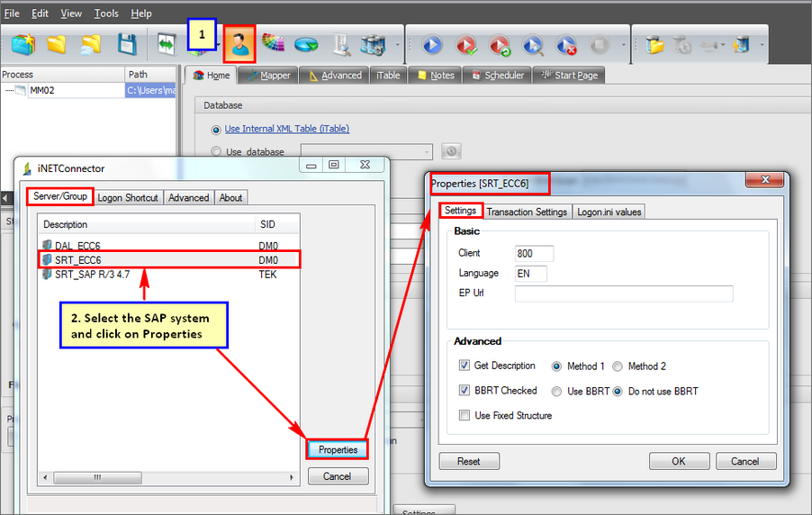The height and width of the screenshot is (515, 812).
Task: Open the Edit menu
Action: coord(40,14)
